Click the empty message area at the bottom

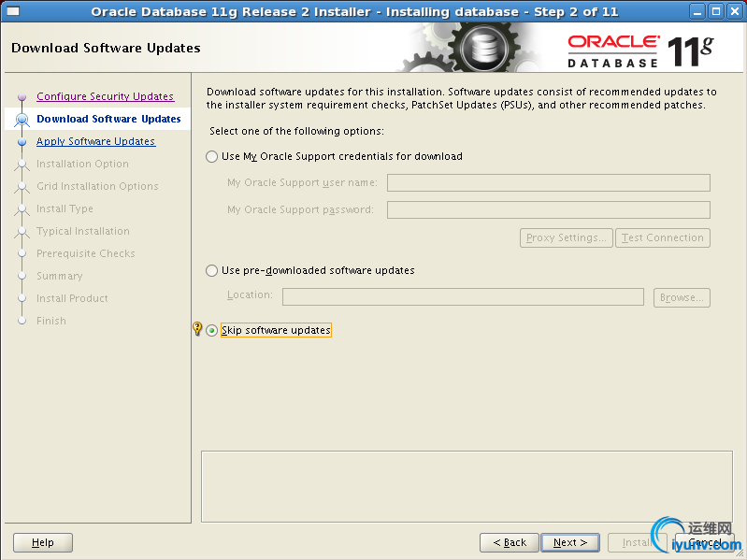tap(467, 486)
